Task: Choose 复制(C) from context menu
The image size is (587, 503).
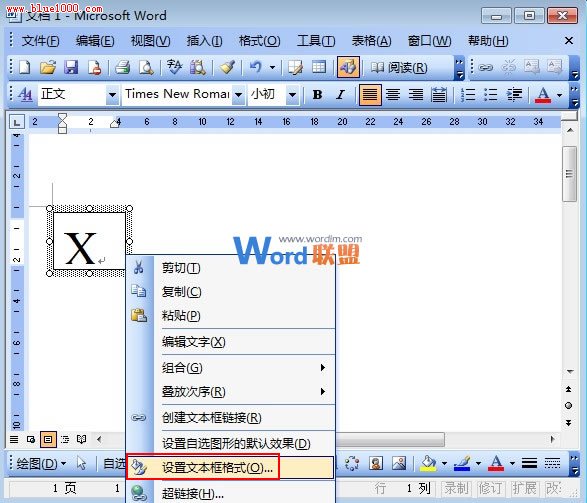Action: click(x=231, y=292)
